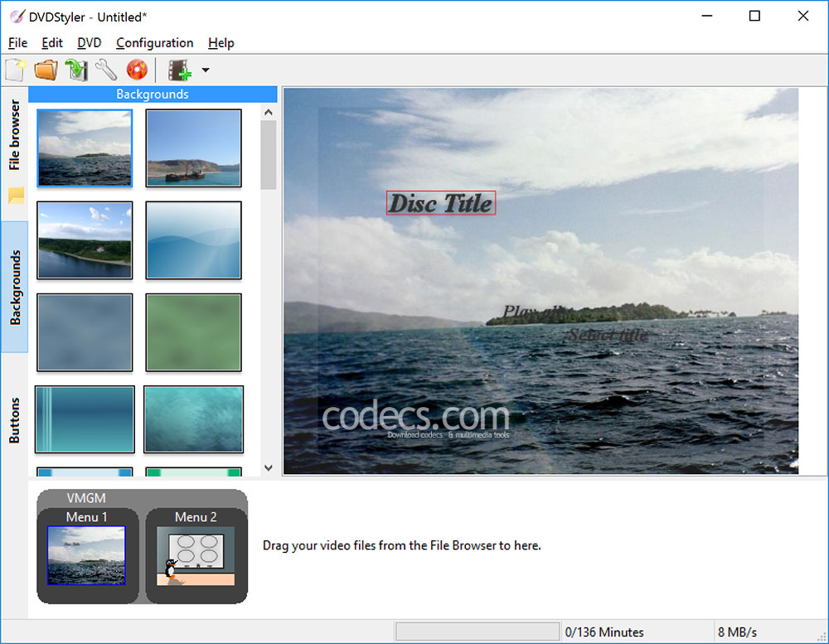Click the VMGM label in the titleset manager
The image size is (829, 644).
(x=86, y=498)
